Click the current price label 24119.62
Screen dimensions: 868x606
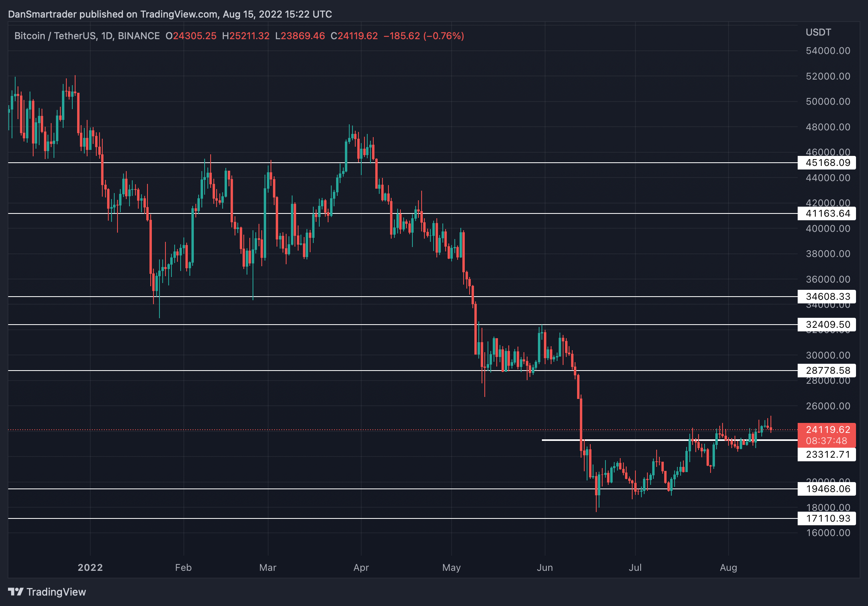click(828, 430)
